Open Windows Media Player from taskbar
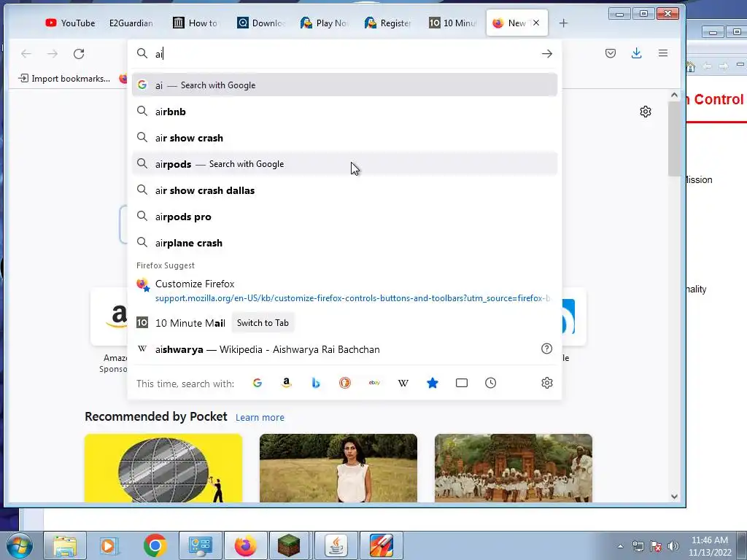 (x=108, y=545)
